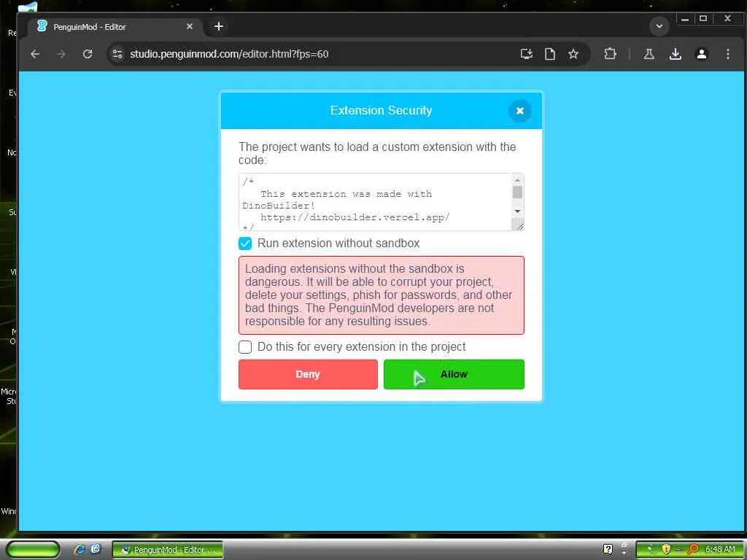Reload the PenguinMod page

point(88,54)
